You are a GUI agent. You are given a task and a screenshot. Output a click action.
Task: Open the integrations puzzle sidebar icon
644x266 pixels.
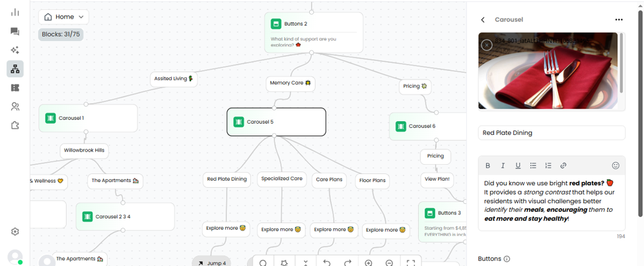click(x=15, y=126)
